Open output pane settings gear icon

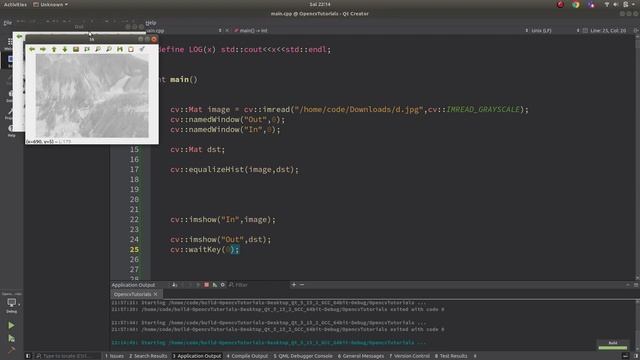pyautogui.click(x=223, y=285)
